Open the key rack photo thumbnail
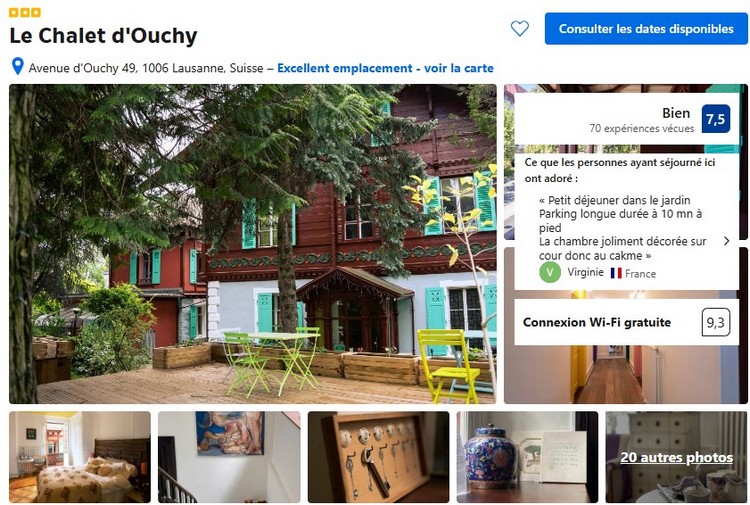750x505 pixels. 378,457
